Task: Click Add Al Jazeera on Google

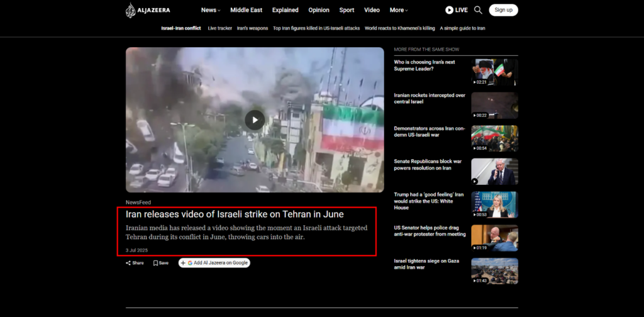Action: [x=214, y=263]
